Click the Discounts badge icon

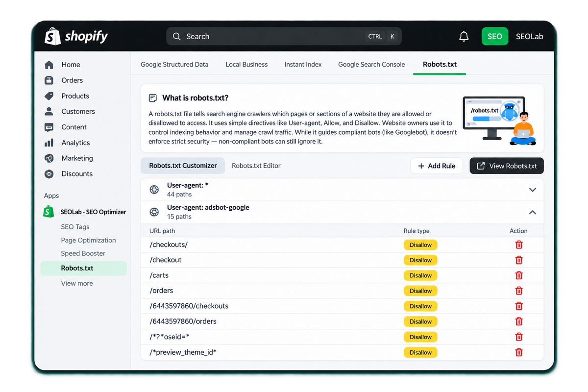49,174
